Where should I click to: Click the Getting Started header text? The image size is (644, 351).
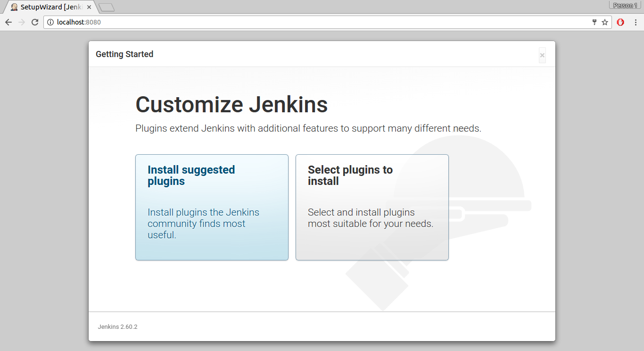coord(124,54)
